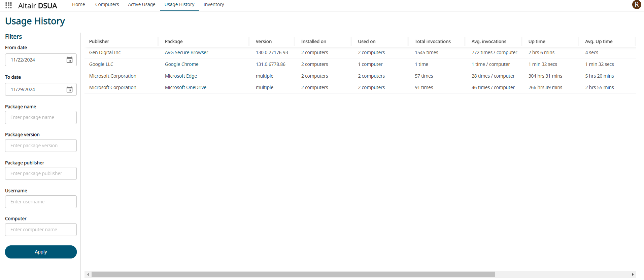The height and width of the screenshot is (280, 644).
Task: Click the Filters panel heading
Action: click(x=13, y=37)
